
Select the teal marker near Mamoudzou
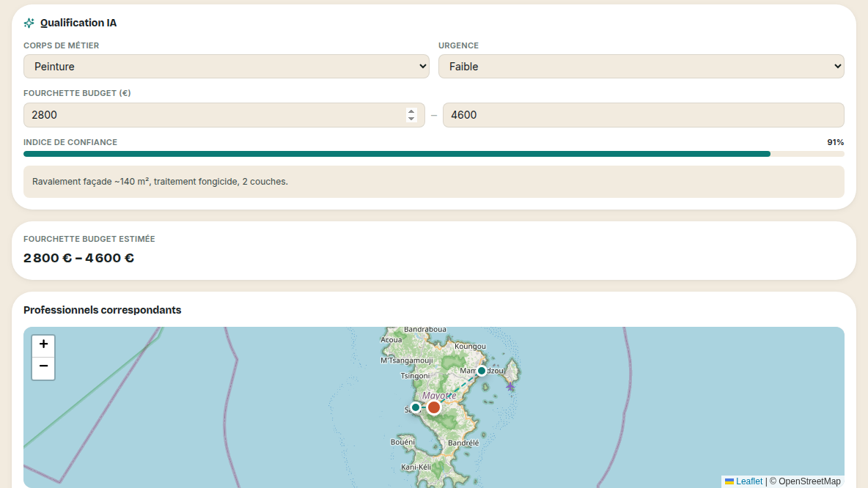[482, 371]
